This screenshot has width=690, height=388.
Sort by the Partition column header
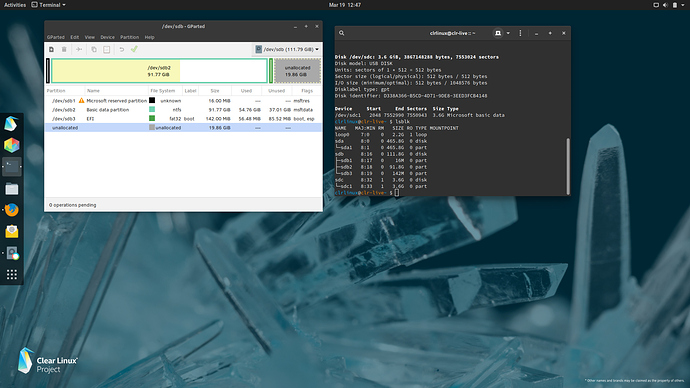click(x=65, y=91)
